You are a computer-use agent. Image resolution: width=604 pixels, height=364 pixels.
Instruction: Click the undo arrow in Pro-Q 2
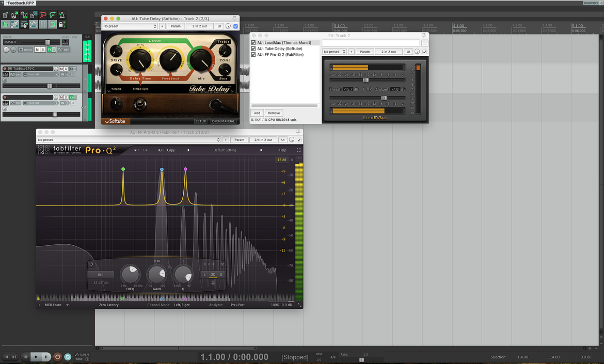[136, 150]
